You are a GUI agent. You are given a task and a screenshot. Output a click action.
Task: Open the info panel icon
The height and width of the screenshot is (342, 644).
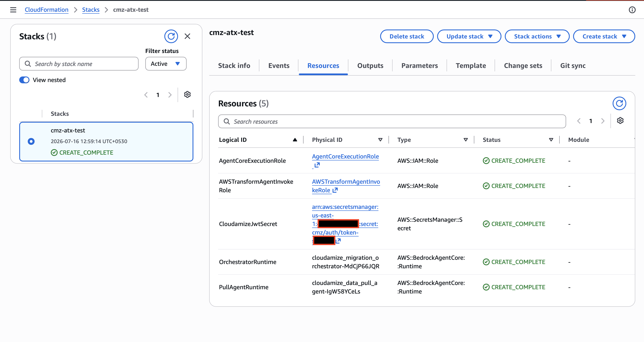click(x=632, y=10)
